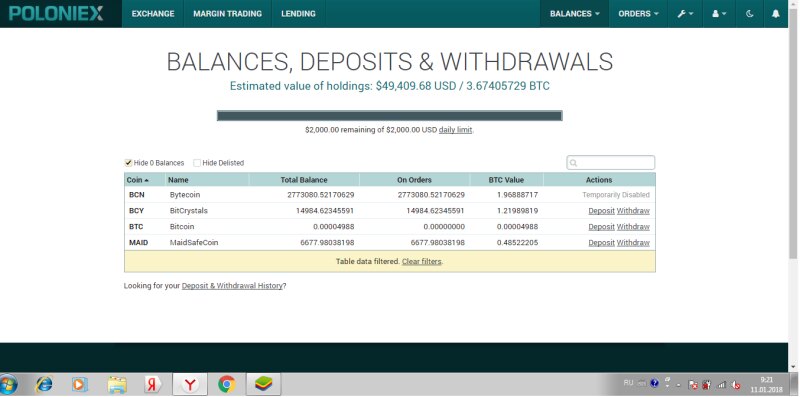This screenshot has width=800, height=397.
Task: Click the Clear filters link
Action: tap(421, 261)
